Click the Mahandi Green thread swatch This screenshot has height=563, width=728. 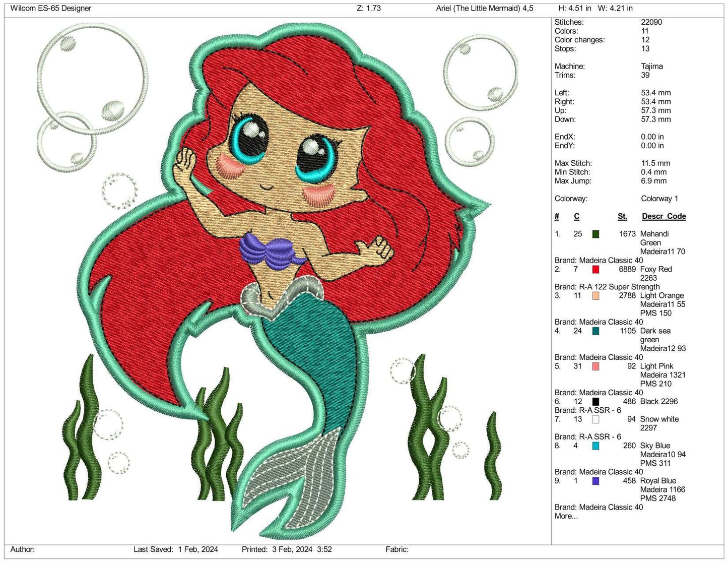(x=597, y=234)
